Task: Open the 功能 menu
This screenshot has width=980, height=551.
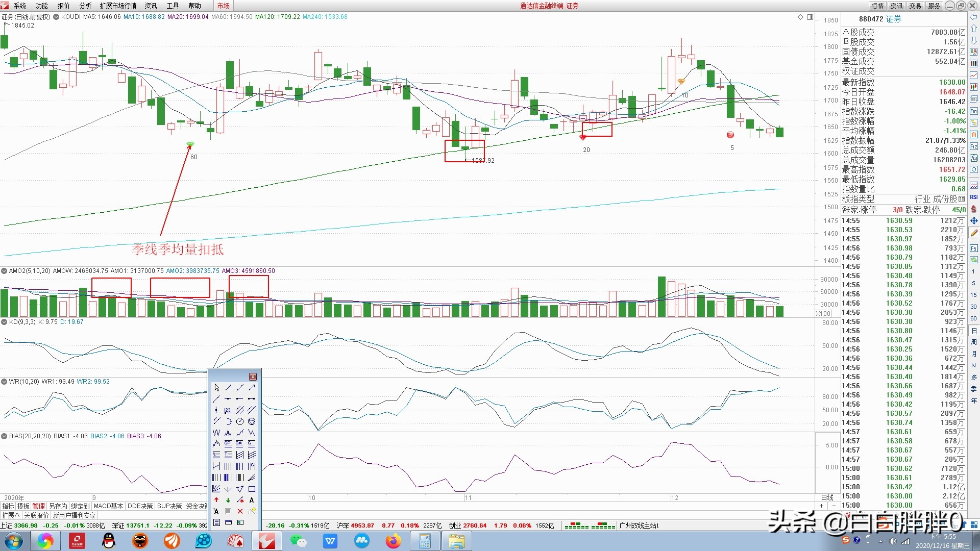Action: point(41,6)
